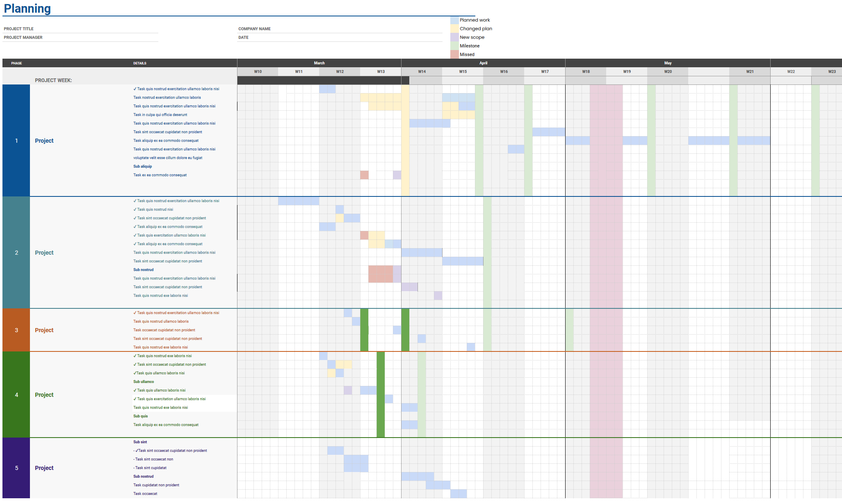This screenshot has height=504, width=842.
Task: Click the New scope purple legend swatch
Action: pos(454,37)
